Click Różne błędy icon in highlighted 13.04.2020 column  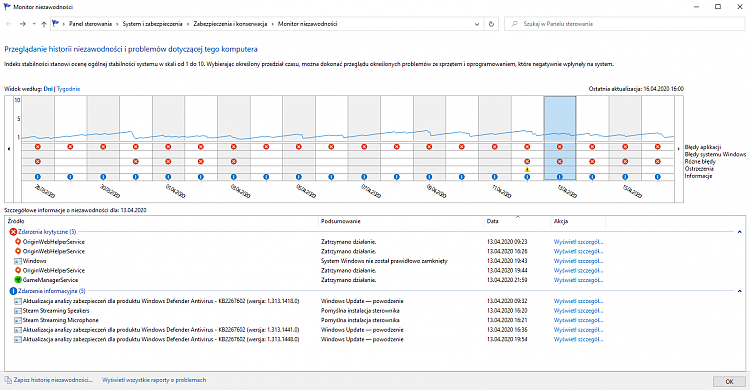click(560, 162)
